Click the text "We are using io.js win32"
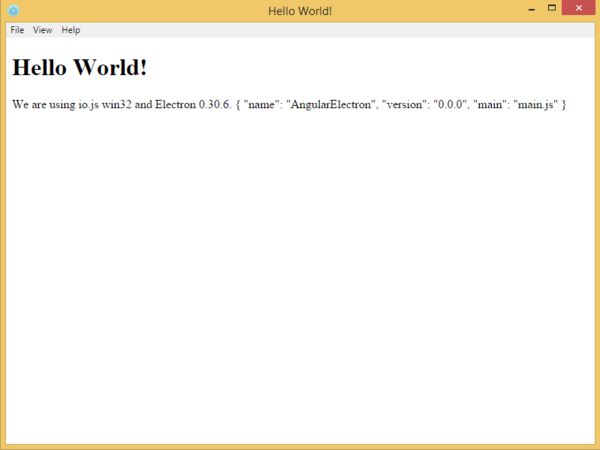600x450 pixels. coord(72,104)
